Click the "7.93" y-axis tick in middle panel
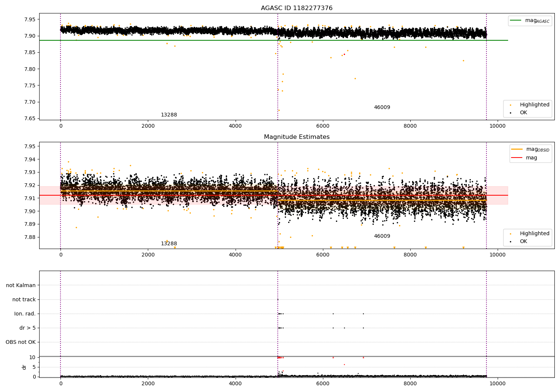Screen dimensions: 560x392 29,172
